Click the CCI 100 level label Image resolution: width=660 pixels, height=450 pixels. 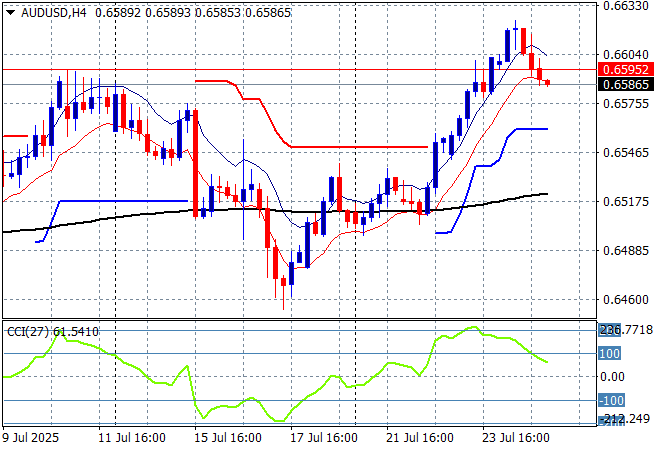[609, 354]
